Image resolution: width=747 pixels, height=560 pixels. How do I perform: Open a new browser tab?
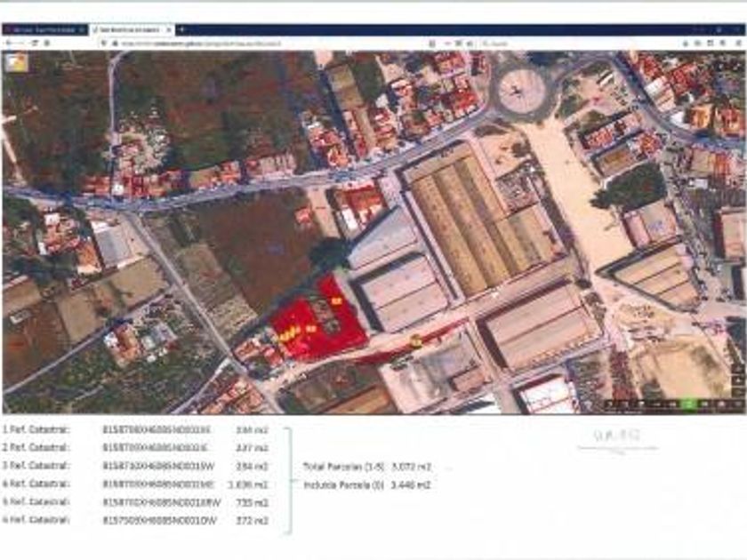[x=181, y=29]
